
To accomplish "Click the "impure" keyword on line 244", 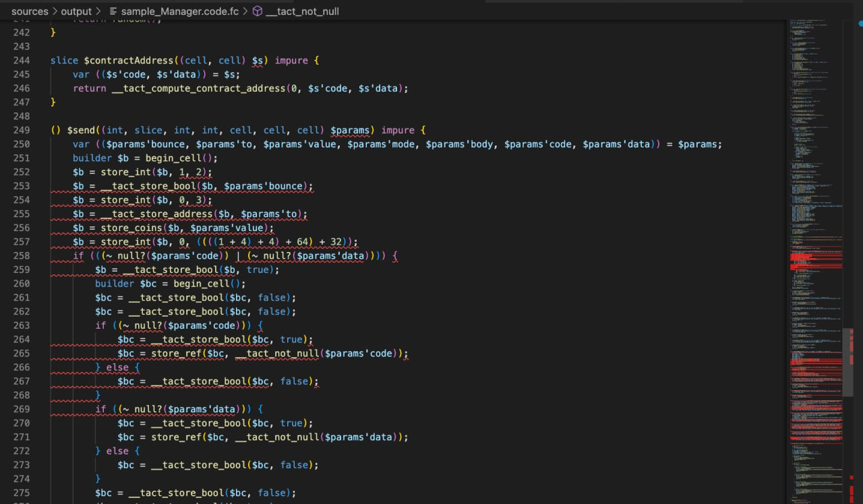I will (291, 60).
